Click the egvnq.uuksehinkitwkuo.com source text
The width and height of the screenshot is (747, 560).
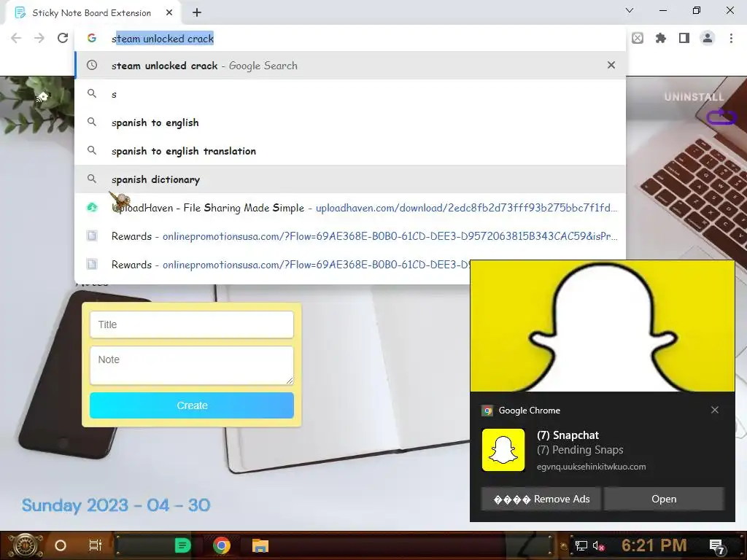[591, 467]
